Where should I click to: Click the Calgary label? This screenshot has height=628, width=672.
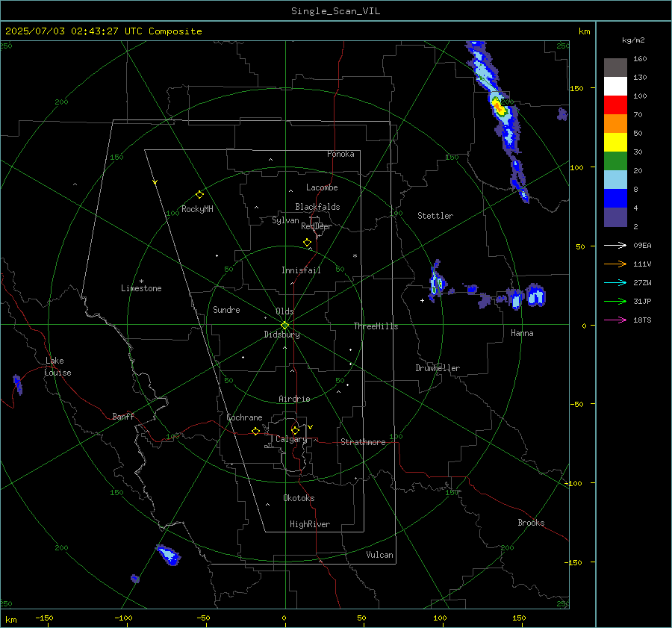point(291,439)
